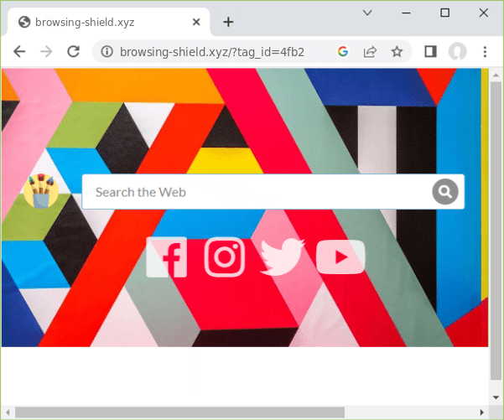The height and width of the screenshot is (420, 504).
Task: Open a new tab with plus button
Action: pyautogui.click(x=228, y=22)
